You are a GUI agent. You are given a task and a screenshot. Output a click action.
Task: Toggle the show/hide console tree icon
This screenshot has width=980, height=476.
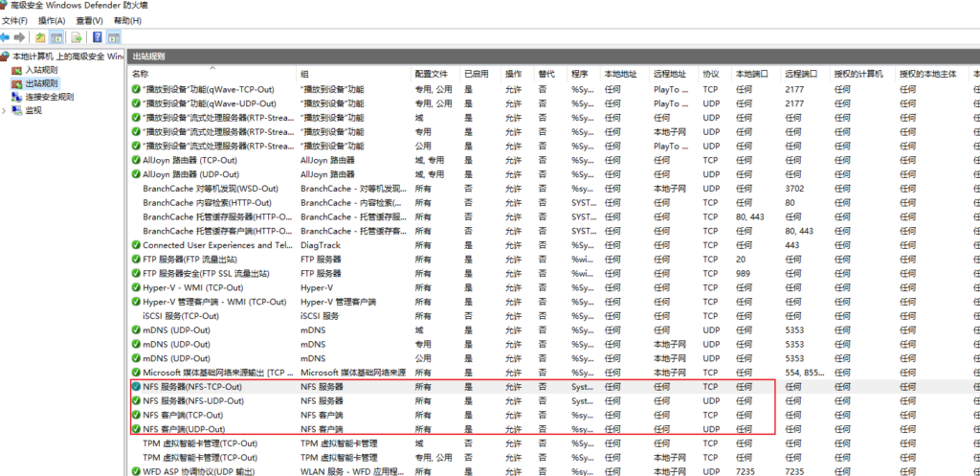[56, 37]
